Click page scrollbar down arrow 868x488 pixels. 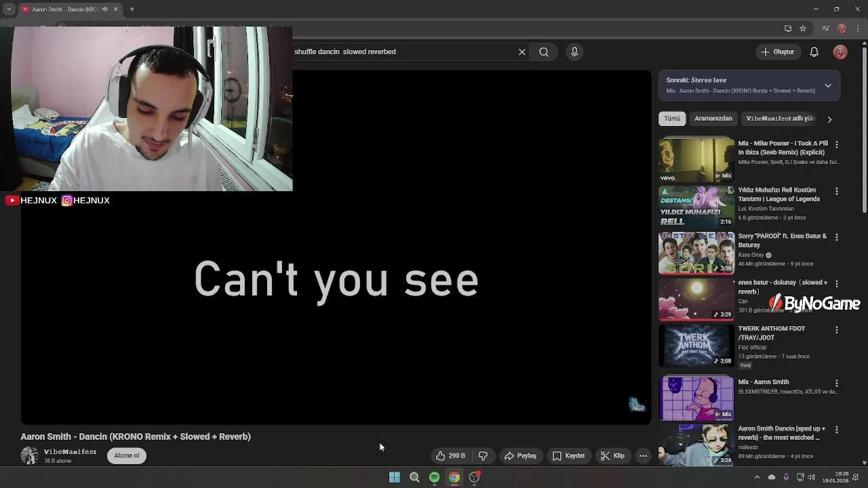(864, 462)
